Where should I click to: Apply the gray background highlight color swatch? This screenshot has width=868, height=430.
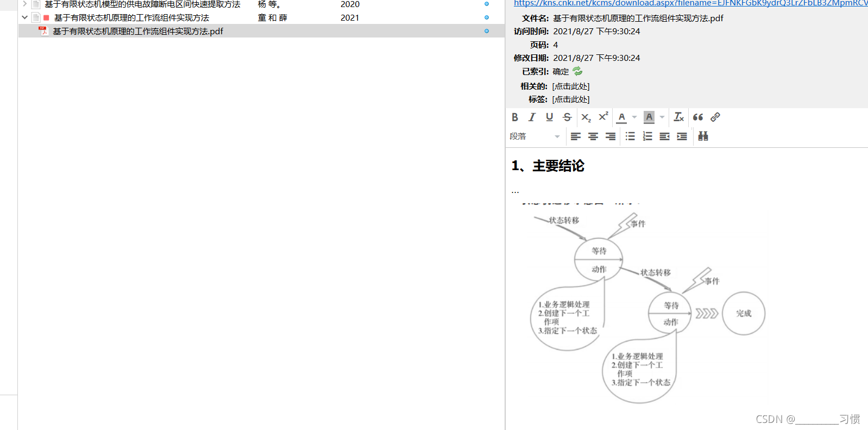click(649, 117)
